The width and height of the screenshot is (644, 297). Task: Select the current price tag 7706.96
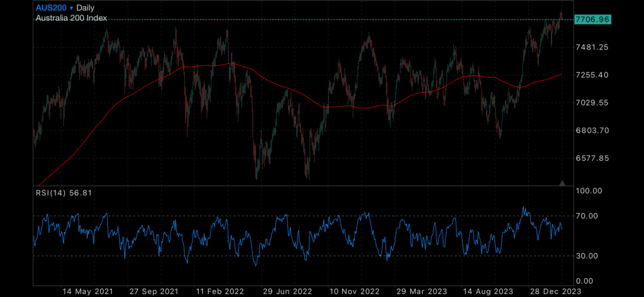pos(592,19)
